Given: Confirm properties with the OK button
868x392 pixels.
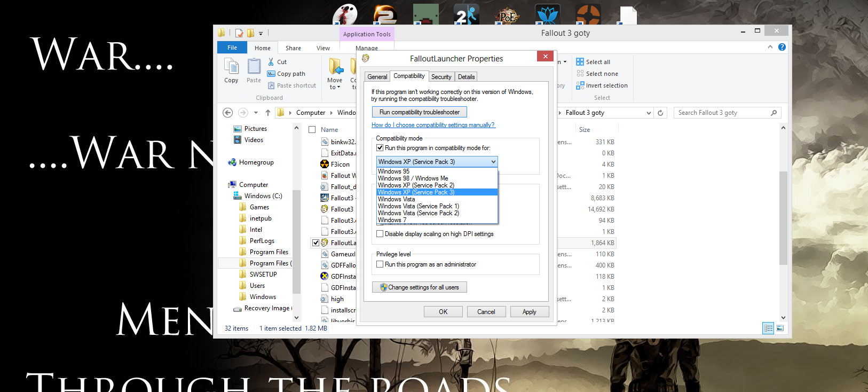Looking at the screenshot, I should 443,312.
